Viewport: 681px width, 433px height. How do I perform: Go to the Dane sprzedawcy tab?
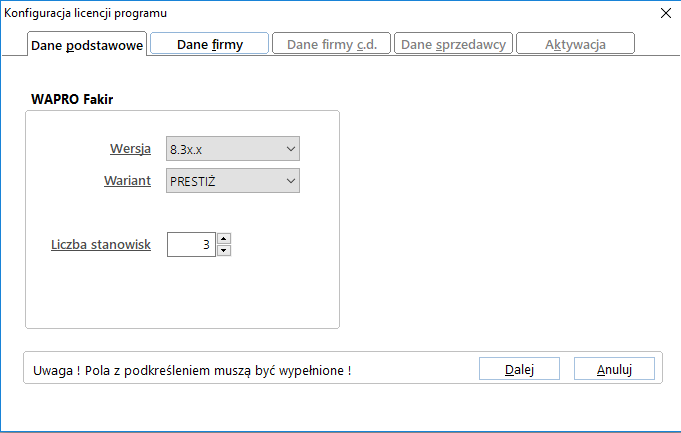click(453, 43)
